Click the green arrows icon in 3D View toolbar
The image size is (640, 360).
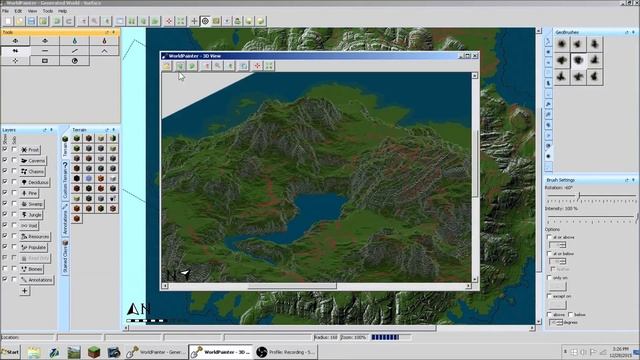(269, 66)
